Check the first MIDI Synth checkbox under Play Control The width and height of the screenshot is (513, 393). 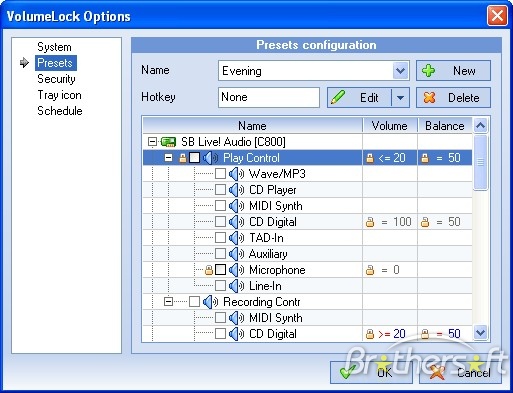coord(220,206)
